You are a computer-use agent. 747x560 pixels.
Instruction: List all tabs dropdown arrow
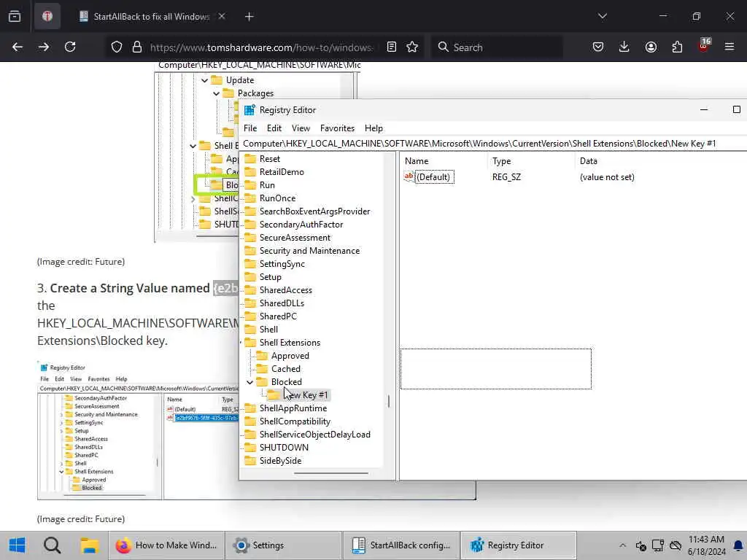coord(602,16)
